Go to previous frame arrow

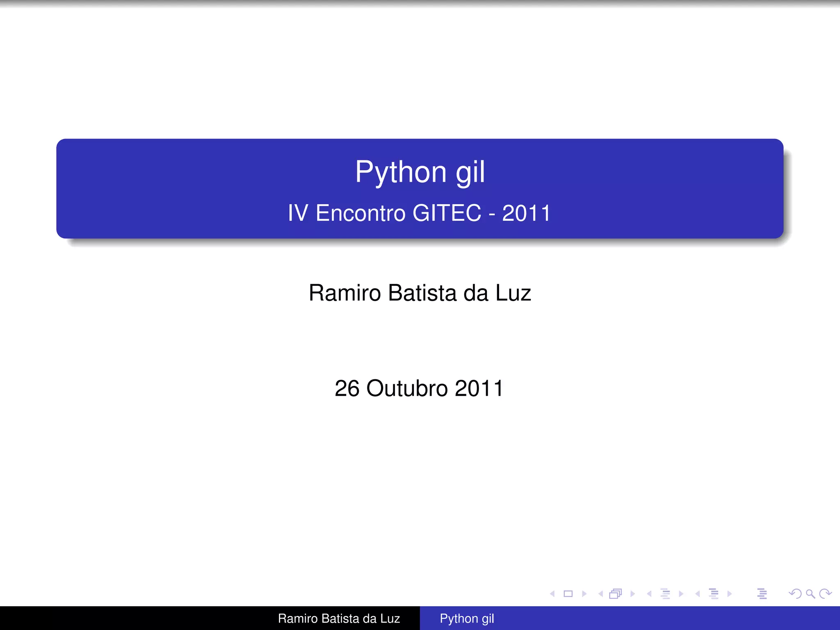coord(600,593)
